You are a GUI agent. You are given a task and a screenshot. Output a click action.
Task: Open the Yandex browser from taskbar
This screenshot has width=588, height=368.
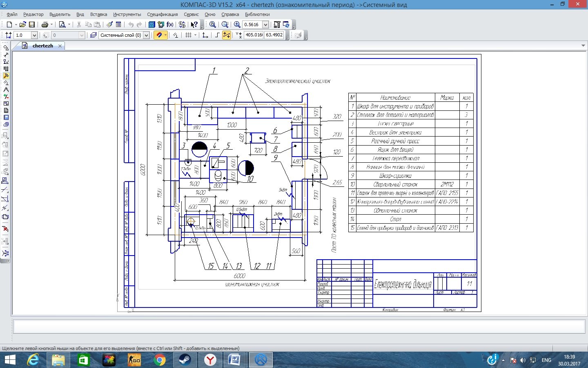(x=210, y=360)
